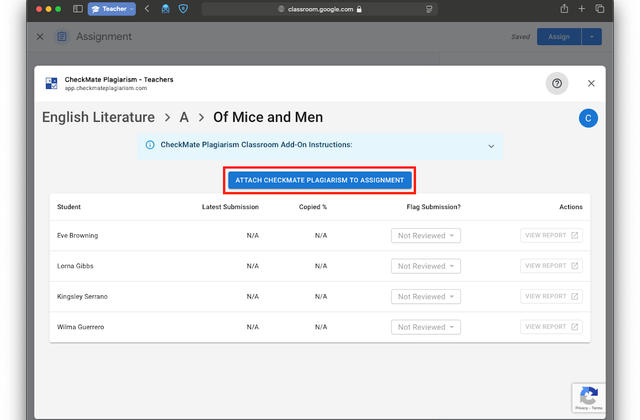This screenshot has width=640, height=420.
Task: Expand the Add-On Instructions chevron
Action: coord(491,146)
